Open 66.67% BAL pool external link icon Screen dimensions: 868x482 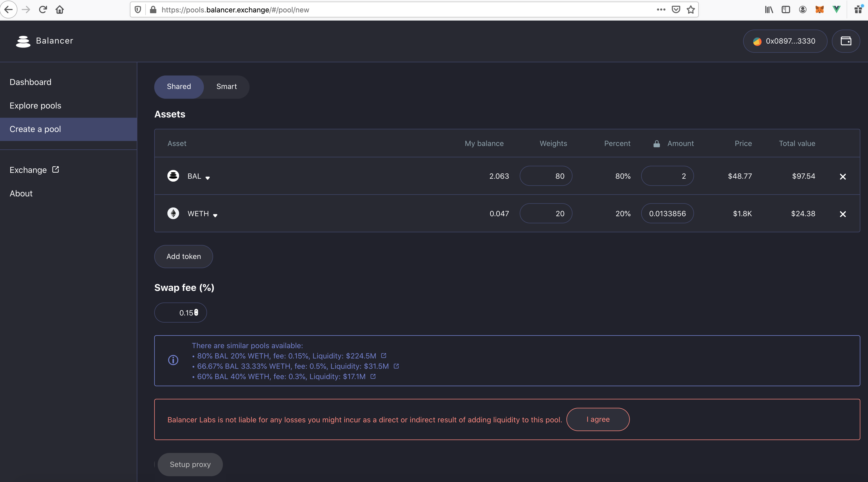point(396,366)
